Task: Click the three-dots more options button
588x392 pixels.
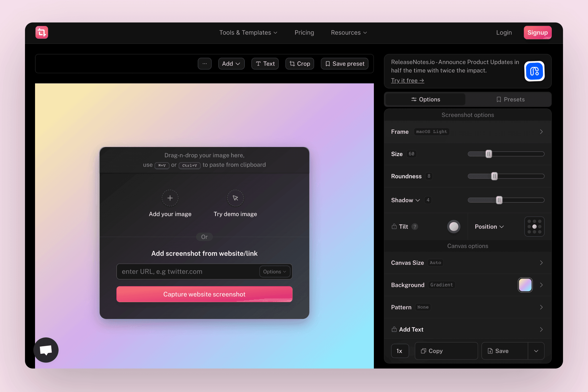Action: [205, 64]
